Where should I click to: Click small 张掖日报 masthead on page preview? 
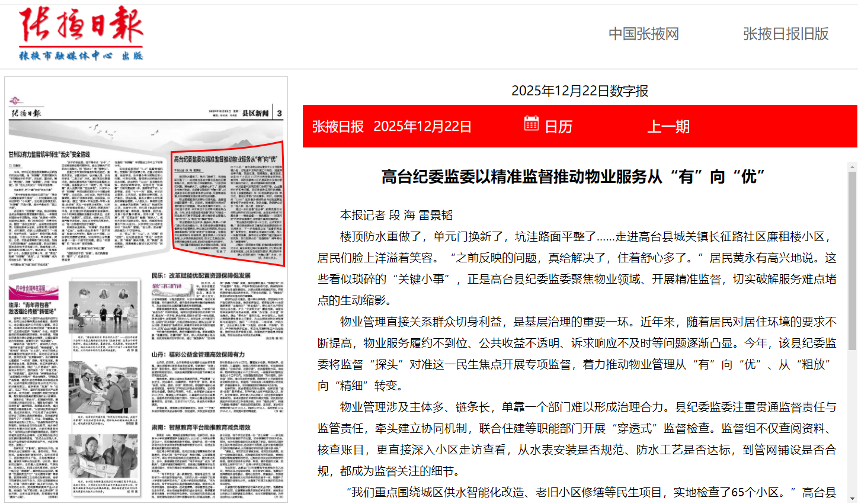26,113
